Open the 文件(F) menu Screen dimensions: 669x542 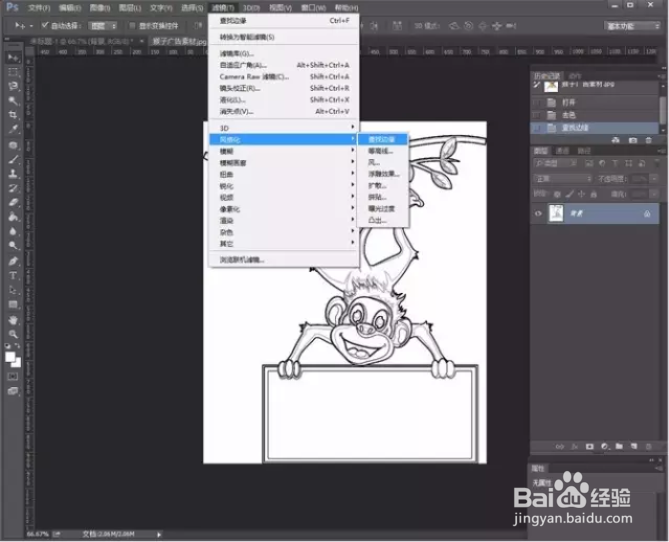click(x=39, y=8)
